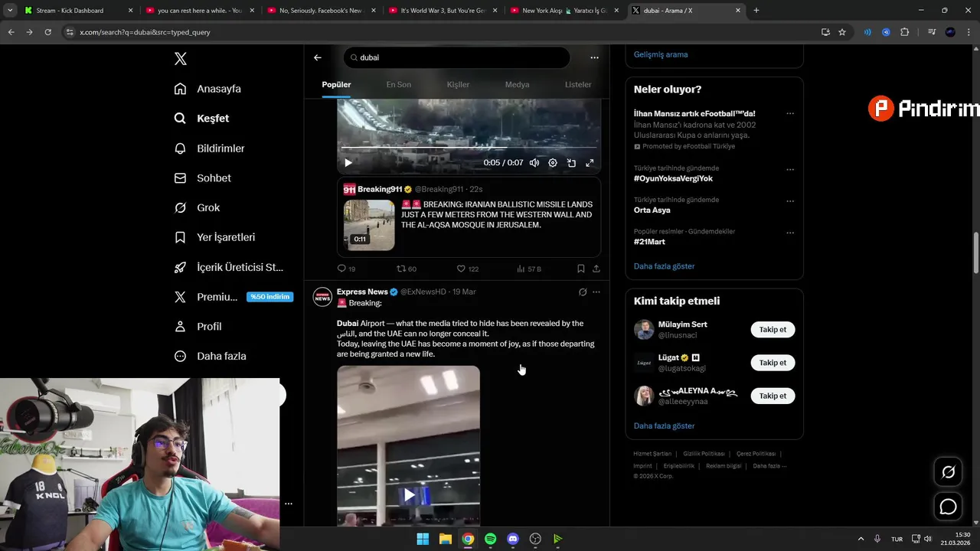Image resolution: width=980 pixels, height=551 pixels.
Task: Switch to the Popüler tab
Action: [x=336, y=84]
